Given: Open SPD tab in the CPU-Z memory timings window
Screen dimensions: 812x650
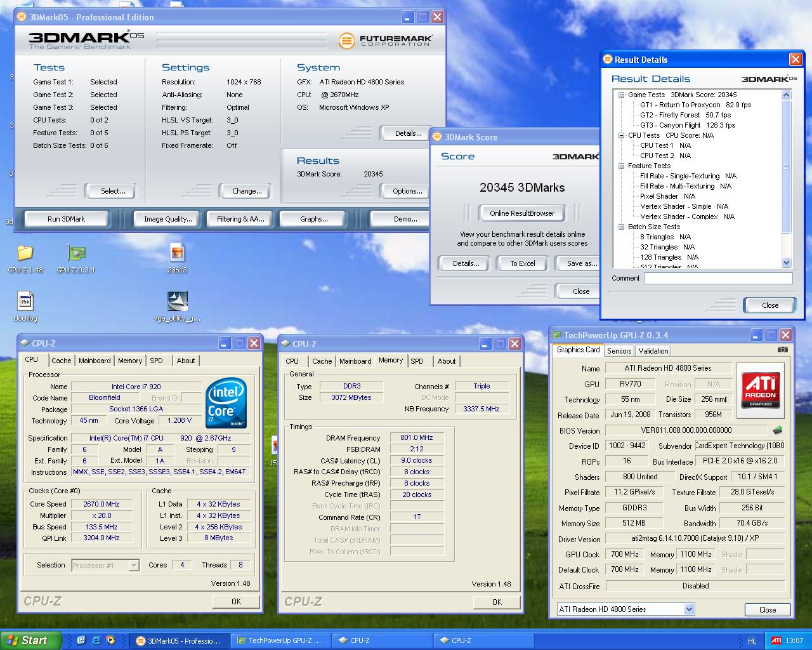Looking at the screenshot, I should [x=417, y=361].
